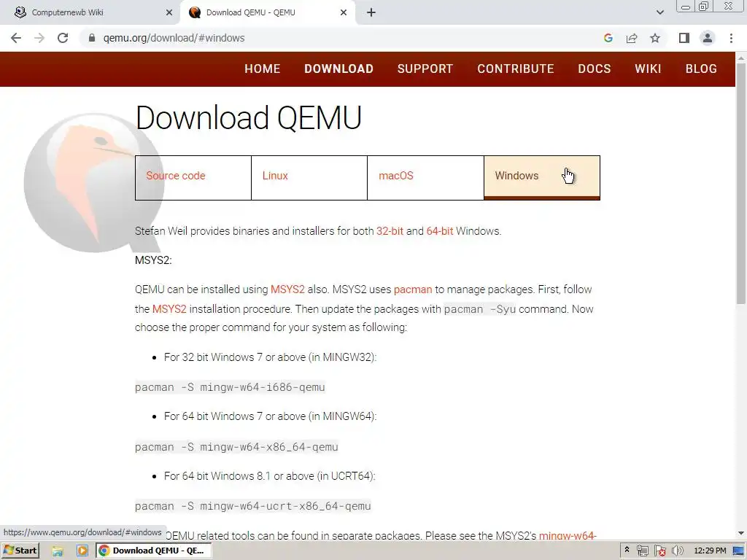The image size is (747, 560).
Task: Select the Linux download tab
Action: 309,178
